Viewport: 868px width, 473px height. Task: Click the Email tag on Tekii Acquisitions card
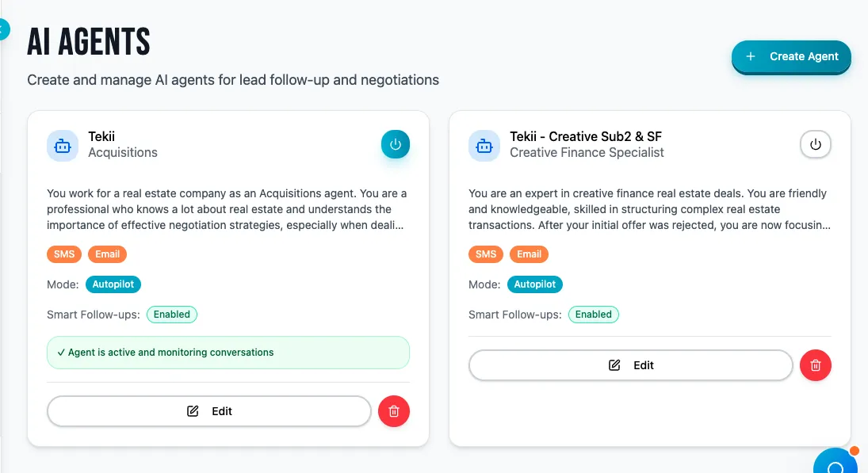tap(108, 254)
